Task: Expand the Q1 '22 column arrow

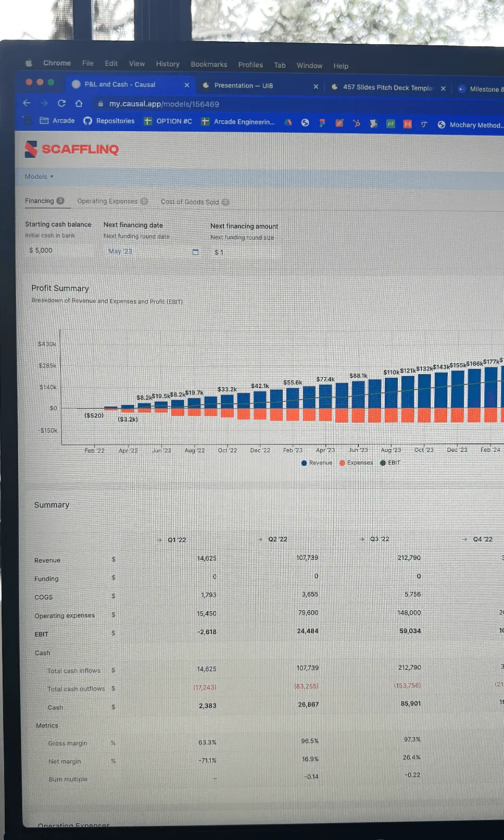Action: point(159,540)
